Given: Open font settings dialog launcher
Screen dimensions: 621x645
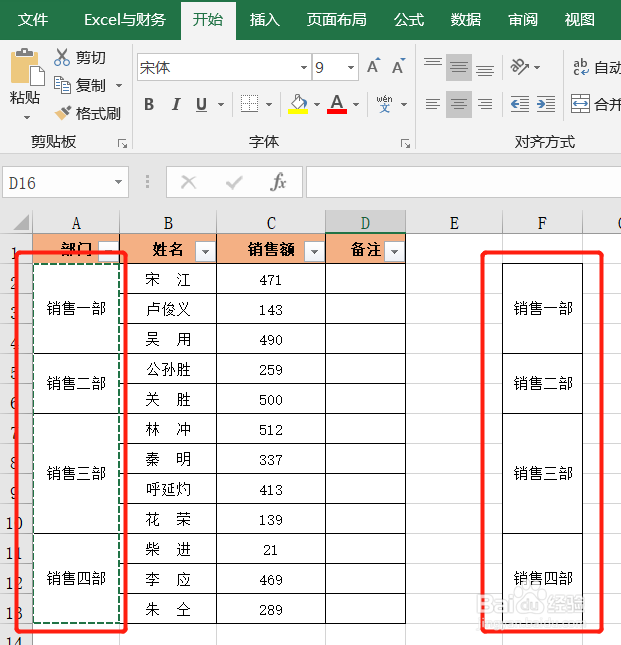Looking at the screenshot, I should coord(406,144).
